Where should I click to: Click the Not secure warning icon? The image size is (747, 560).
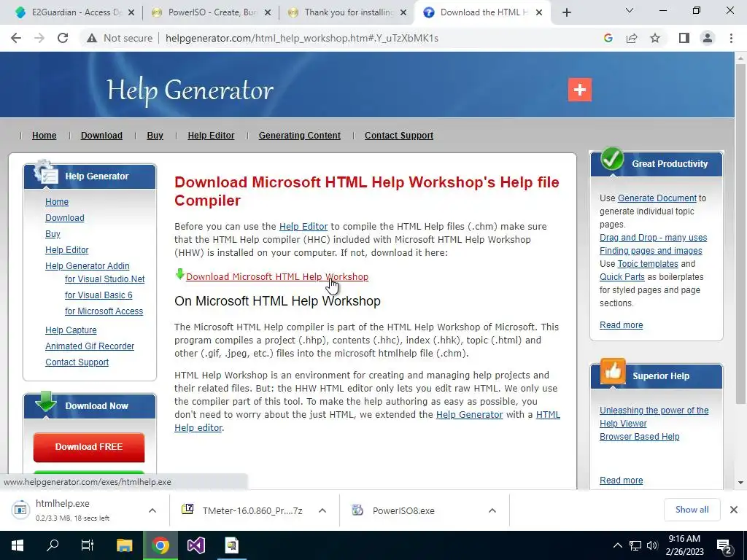click(x=92, y=38)
